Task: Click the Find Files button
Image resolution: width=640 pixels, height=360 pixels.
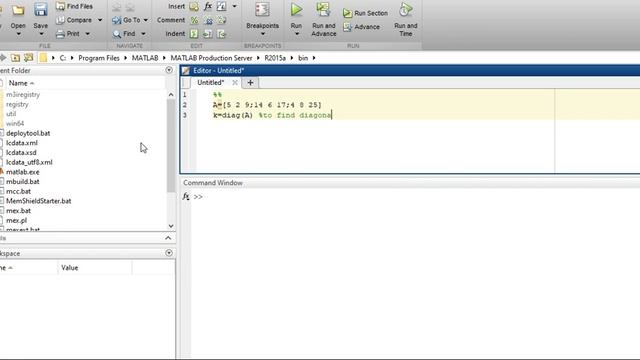Action: (x=74, y=6)
